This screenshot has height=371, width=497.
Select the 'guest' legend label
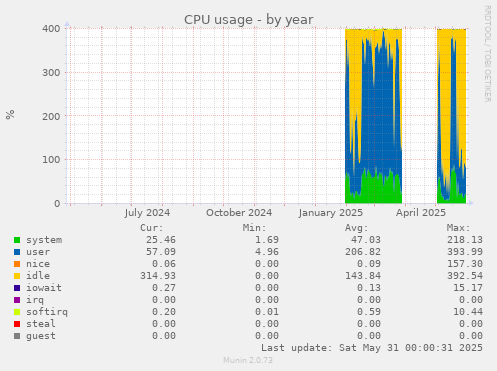(41, 336)
